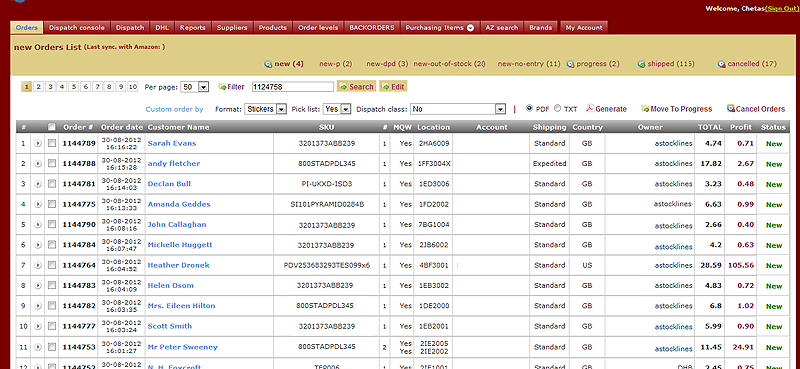Go to page 5 of orders

click(x=74, y=87)
